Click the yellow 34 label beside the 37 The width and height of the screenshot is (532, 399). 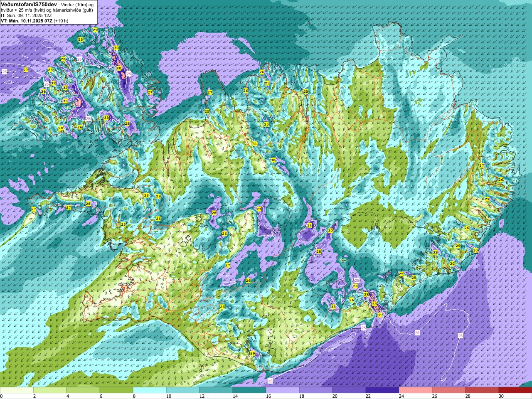tap(43, 91)
